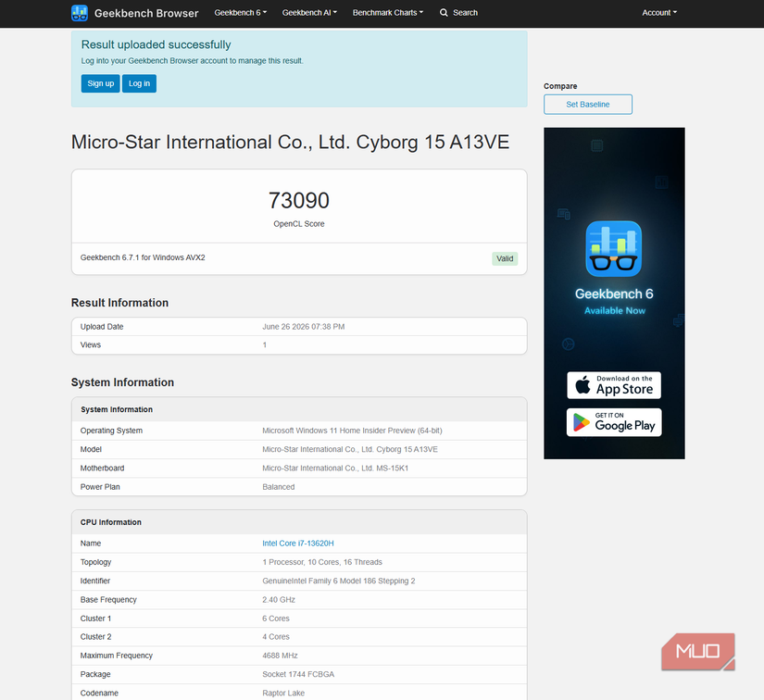Viewport: 764px width, 700px height.
Task: Click the Geekbench 6 ad app icon
Action: click(x=613, y=248)
